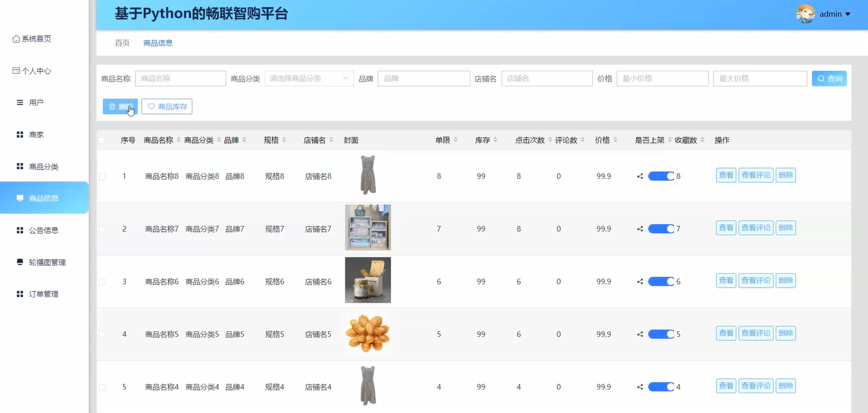868x413 pixels.
Task: Click the 删除 link for 商品名称5
Action: coord(786,333)
